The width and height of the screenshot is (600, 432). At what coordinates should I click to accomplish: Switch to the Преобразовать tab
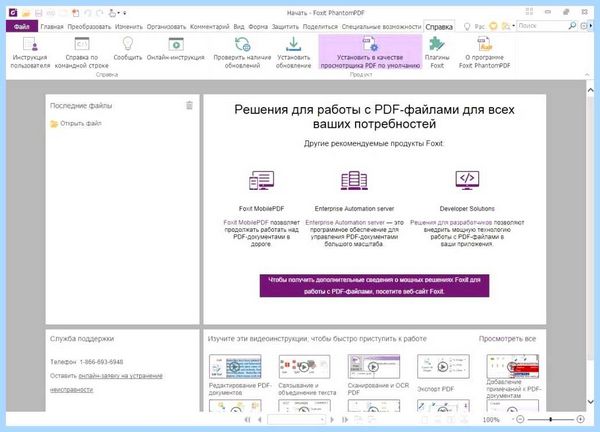coord(89,26)
